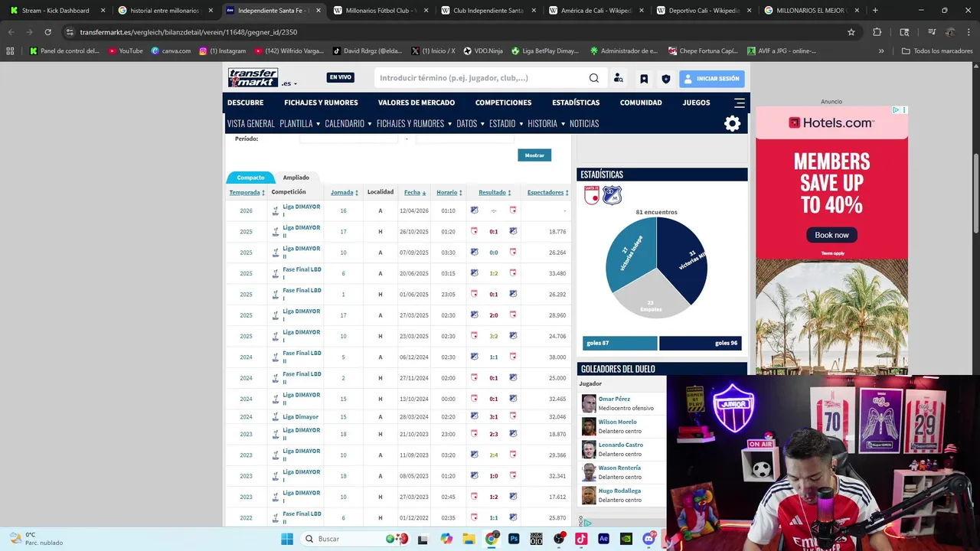Open OBS Studio from the taskbar

(559, 539)
